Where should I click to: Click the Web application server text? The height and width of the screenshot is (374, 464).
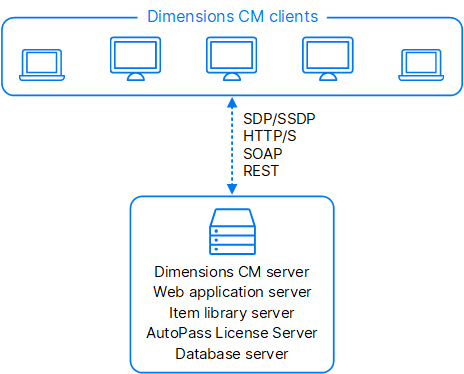coord(232,292)
